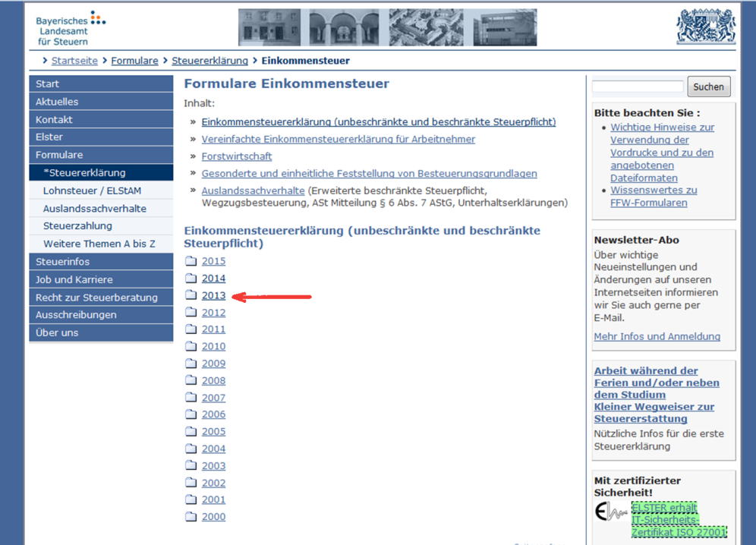Click the folder icon beside 2013

[191, 295]
